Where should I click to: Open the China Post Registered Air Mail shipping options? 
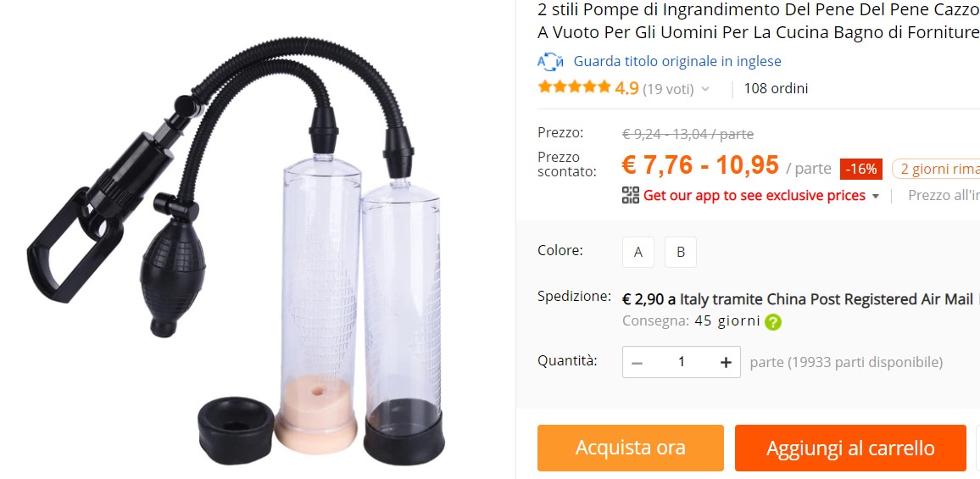click(827, 299)
